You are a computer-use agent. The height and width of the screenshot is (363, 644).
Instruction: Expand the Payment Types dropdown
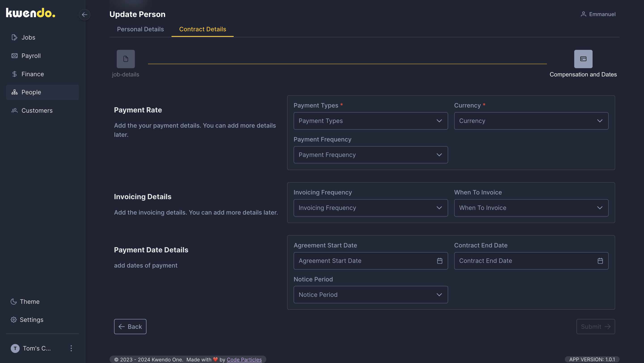tap(371, 121)
